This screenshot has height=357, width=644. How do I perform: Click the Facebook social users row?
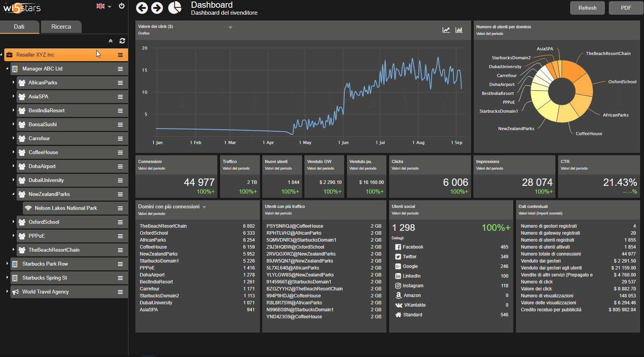(x=451, y=247)
